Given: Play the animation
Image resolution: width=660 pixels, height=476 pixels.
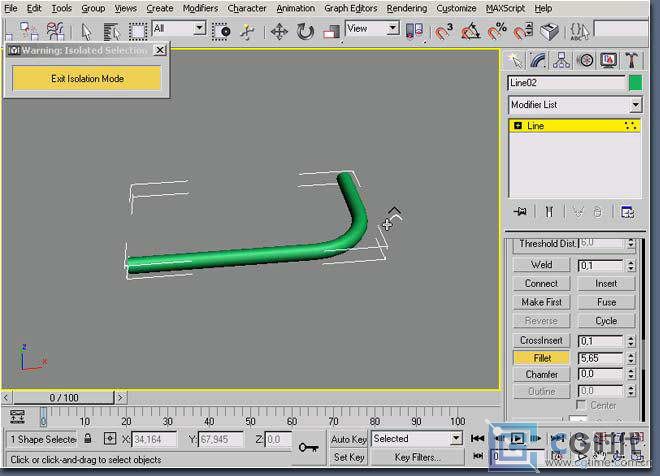Looking at the screenshot, I should tap(517, 439).
